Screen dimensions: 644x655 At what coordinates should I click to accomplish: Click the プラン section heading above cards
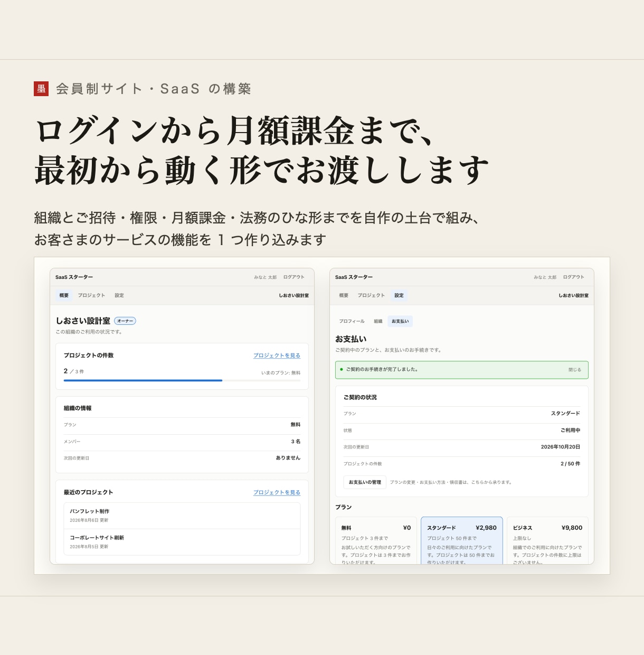(x=343, y=507)
